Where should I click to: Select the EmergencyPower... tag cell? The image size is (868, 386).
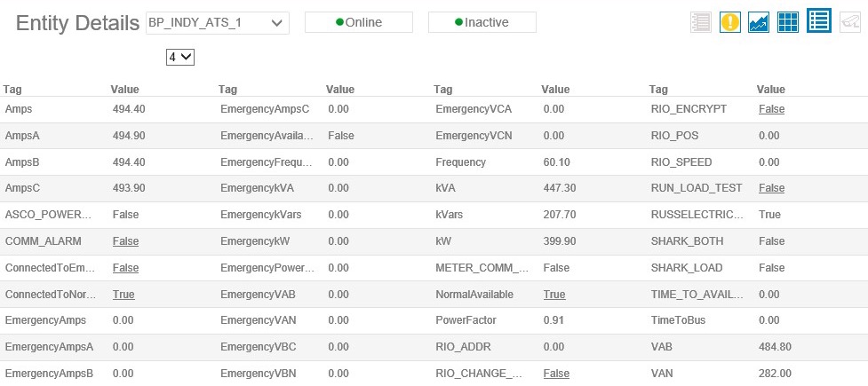tap(267, 268)
